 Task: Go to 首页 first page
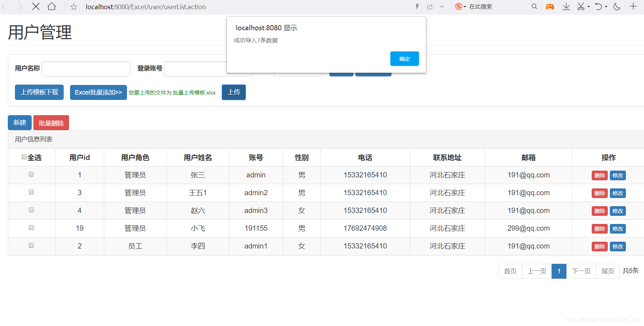coord(510,271)
